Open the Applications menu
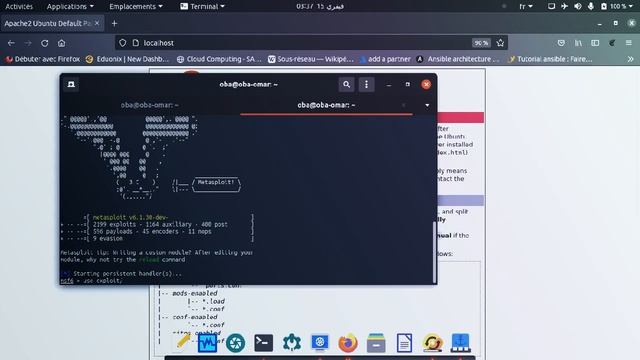Image resolution: width=640 pixels, height=360 pixels. tap(70, 6)
